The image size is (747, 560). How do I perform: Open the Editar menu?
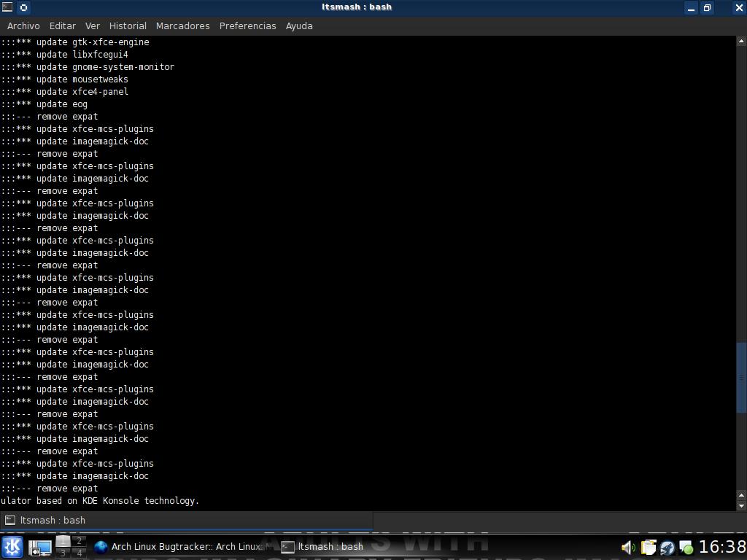tap(62, 26)
